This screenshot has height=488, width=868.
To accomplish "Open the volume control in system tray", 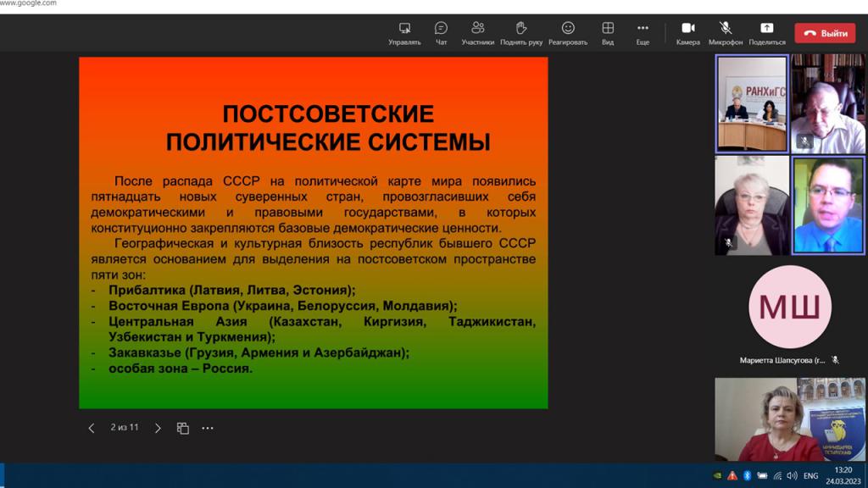I will pyautogui.click(x=792, y=476).
